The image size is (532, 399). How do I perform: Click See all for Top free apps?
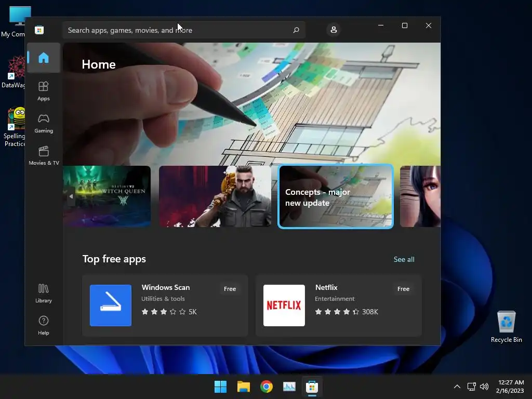tap(404, 259)
